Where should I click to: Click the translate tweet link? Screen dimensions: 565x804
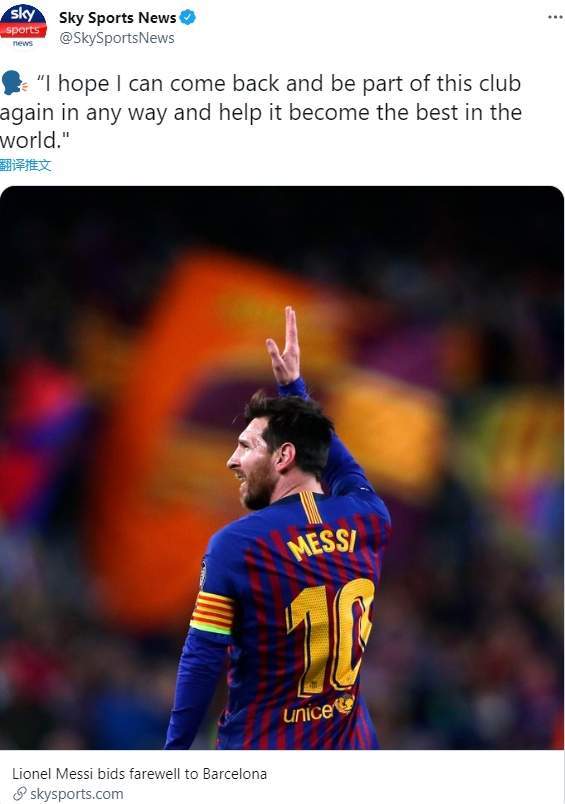point(26,165)
